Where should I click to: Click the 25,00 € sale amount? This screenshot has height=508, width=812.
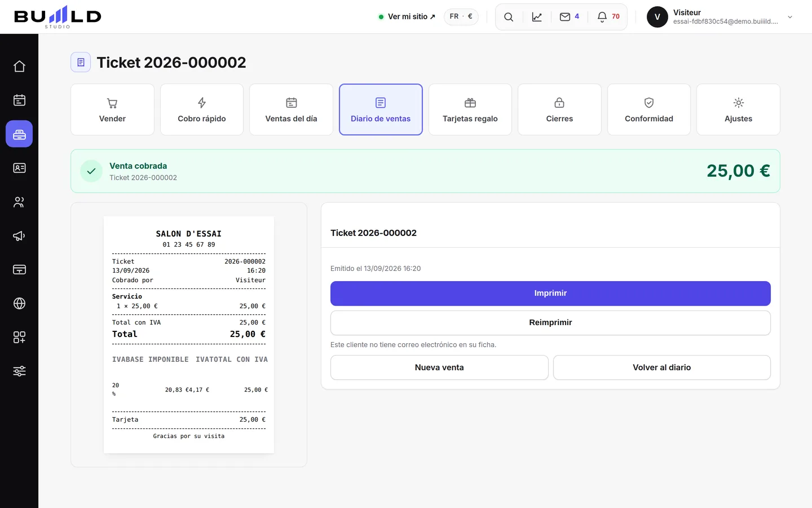[x=738, y=171]
